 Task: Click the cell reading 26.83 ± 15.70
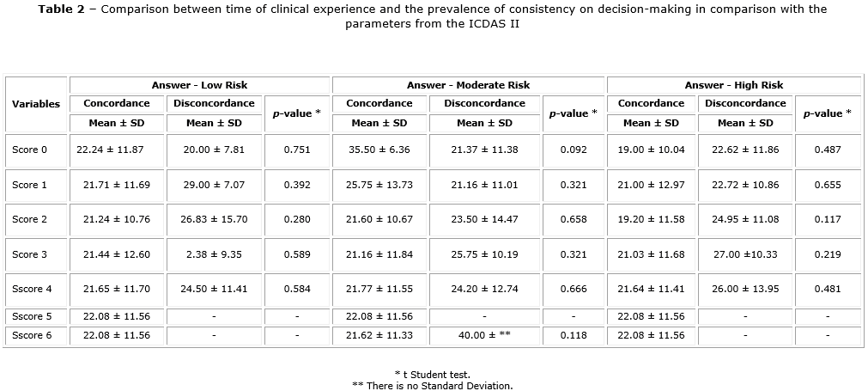tap(214, 219)
